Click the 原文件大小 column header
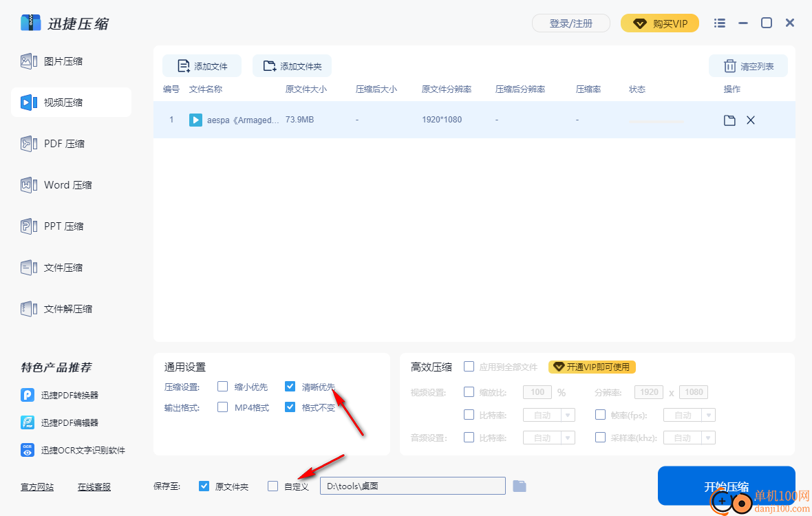Screen dimensions: 812x516 click(x=306, y=89)
